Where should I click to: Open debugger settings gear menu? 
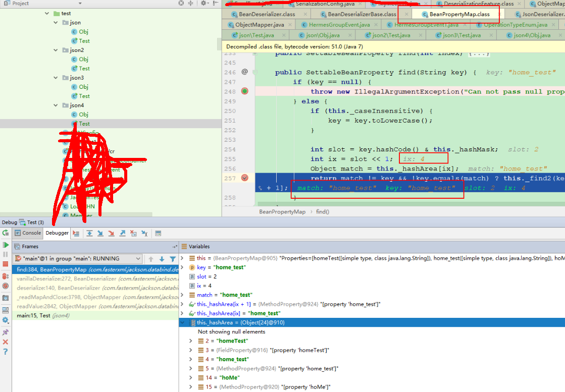[6, 320]
